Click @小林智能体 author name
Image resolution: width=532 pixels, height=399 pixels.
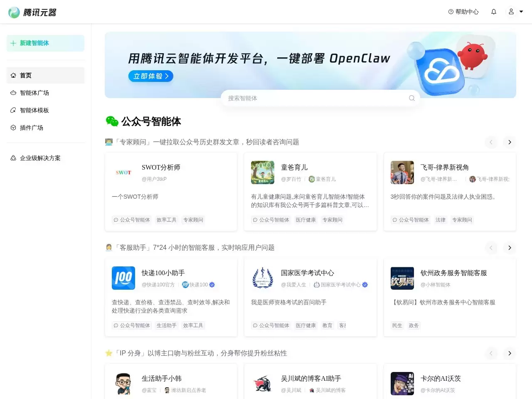(x=436, y=285)
